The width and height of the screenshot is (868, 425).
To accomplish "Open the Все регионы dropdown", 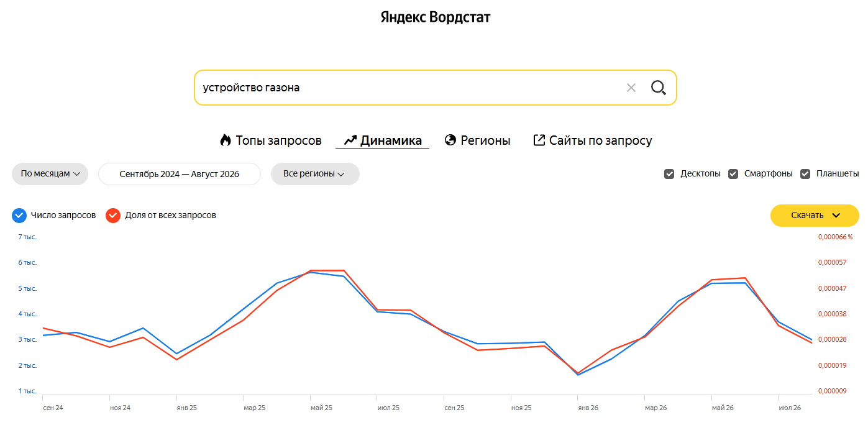I will tap(315, 174).
